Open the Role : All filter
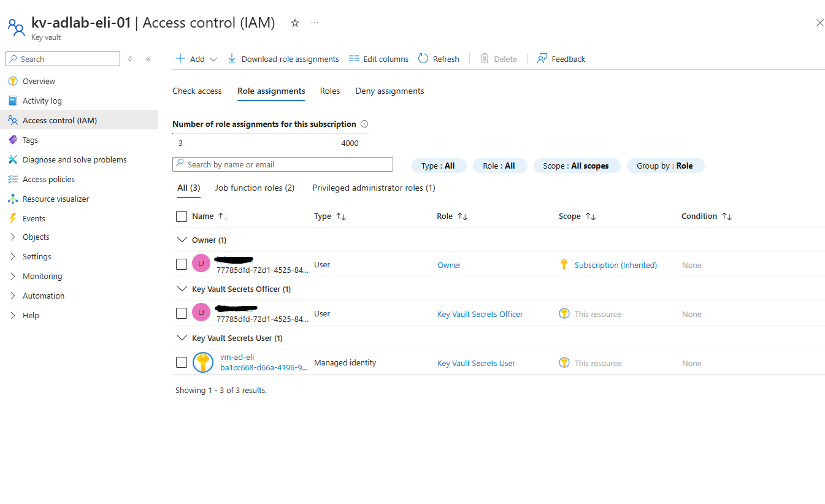The height and width of the screenshot is (504, 825). (x=499, y=166)
